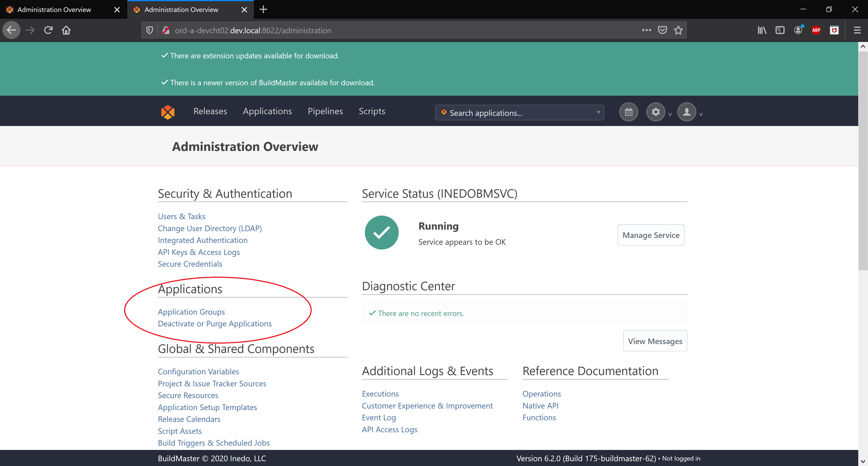Open Functions documentation link
Image resolution: width=868 pixels, height=466 pixels.
click(539, 417)
